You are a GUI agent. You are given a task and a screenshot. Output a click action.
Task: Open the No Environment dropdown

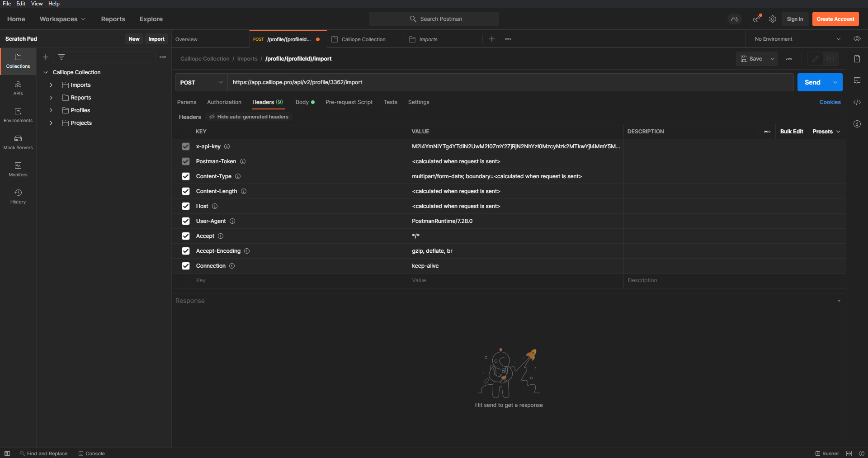coord(797,39)
